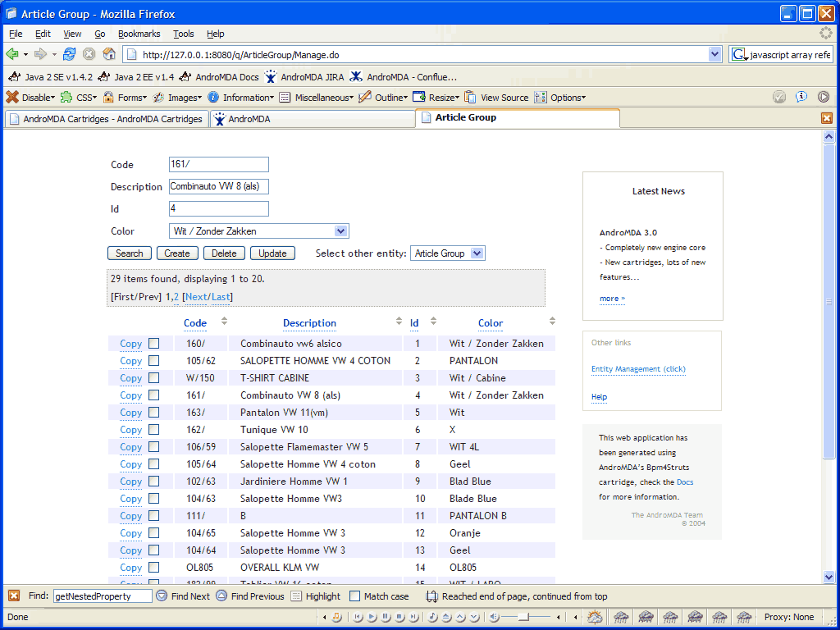Click into the Description text field
This screenshot has height=630, width=840.
219,187
